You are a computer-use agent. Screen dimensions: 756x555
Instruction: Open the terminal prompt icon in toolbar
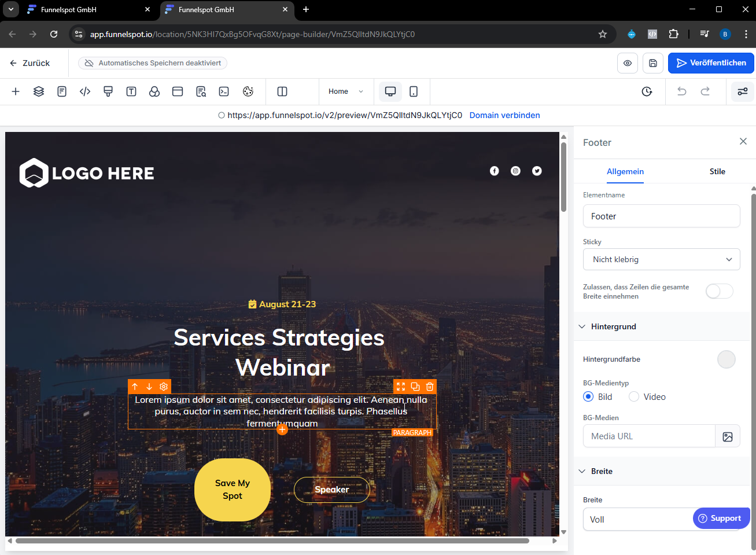pyautogui.click(x=224, y=91)
